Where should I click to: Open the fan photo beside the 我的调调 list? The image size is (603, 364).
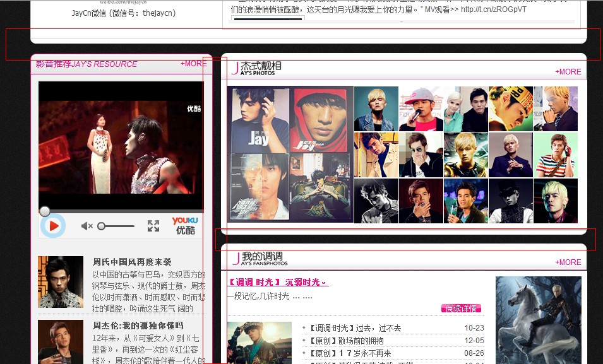pos(260,343)
